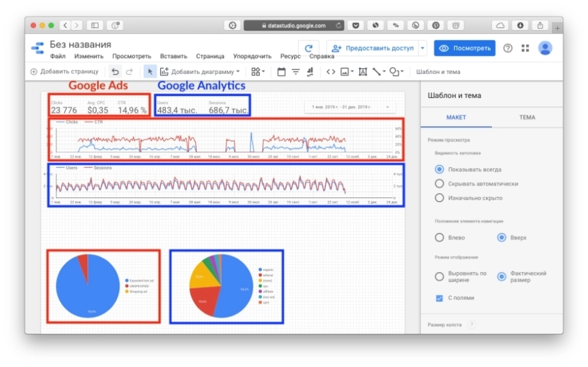Open the Google apps grid icon

coord(525,48)
